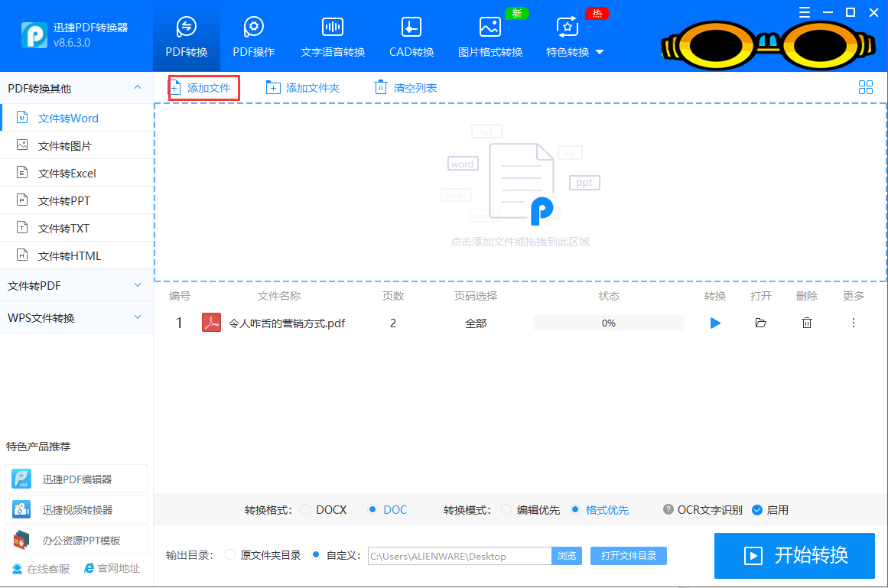888x588 pixels.
Task: Click the drop area to add files
Action: (x=520, y=193)
